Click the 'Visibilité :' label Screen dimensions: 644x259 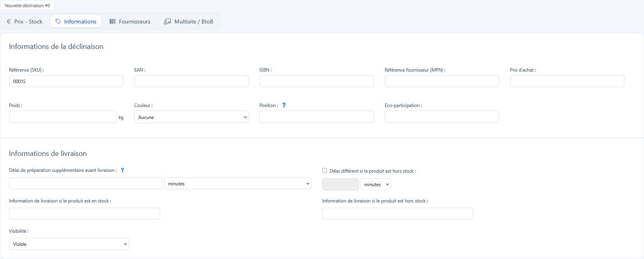(19, 231)
